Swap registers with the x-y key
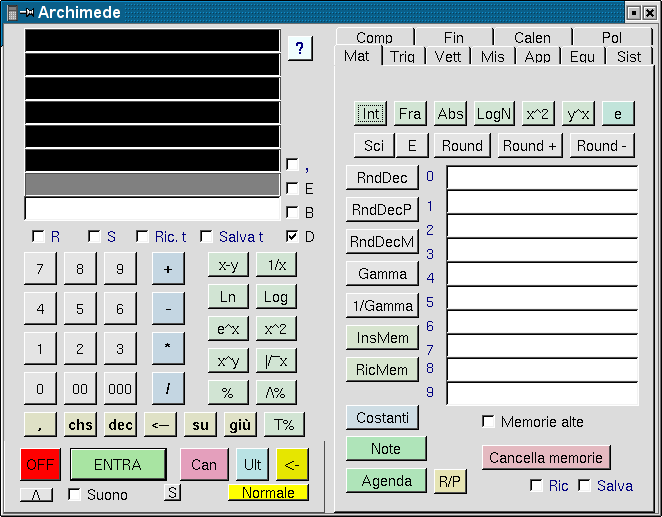662x517 pixels. (x=228, y=265)
